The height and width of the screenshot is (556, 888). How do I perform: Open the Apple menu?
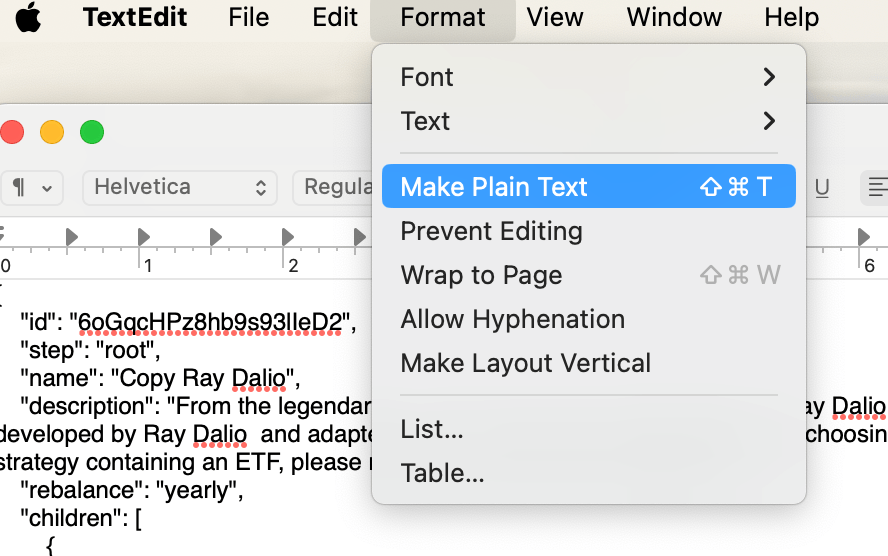(x=28, y=17)
